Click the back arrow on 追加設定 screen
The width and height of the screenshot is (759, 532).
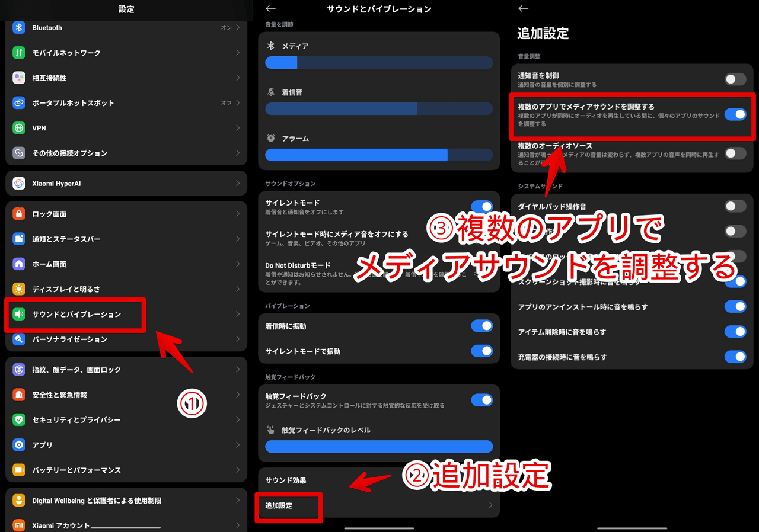click(x=522, y=9)
